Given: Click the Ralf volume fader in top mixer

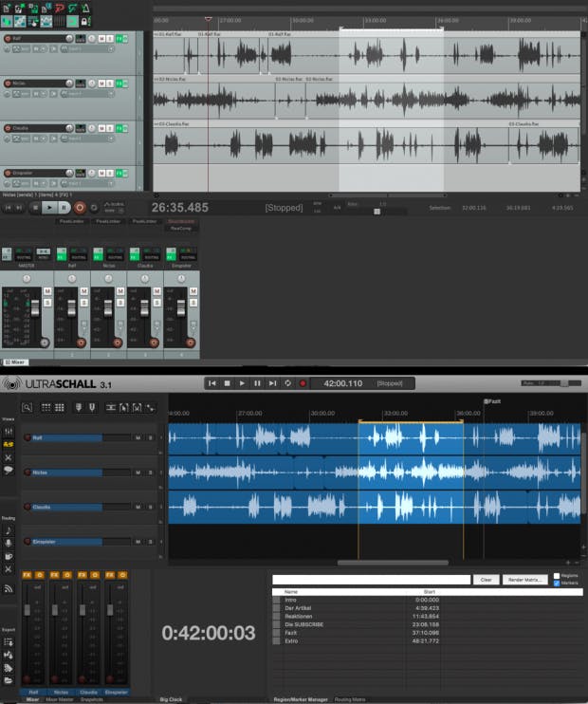Looking at the screenshot, I should coord(72,308).
